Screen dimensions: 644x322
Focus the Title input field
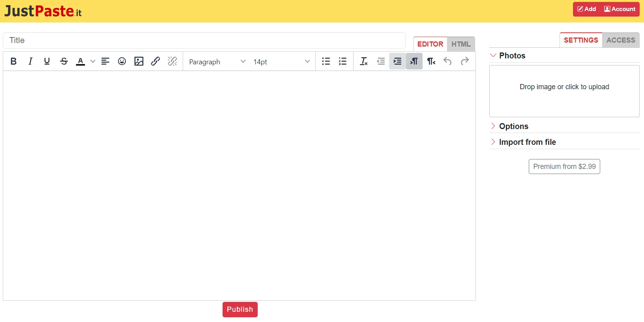204,40
